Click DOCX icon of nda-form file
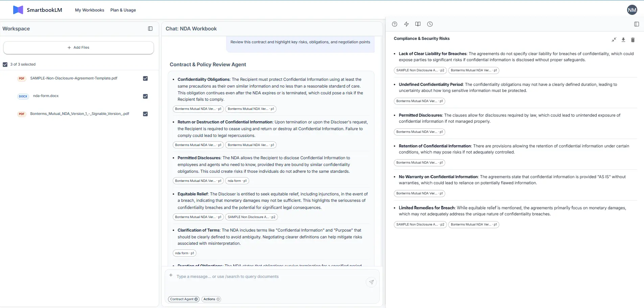 pos(23,96)
